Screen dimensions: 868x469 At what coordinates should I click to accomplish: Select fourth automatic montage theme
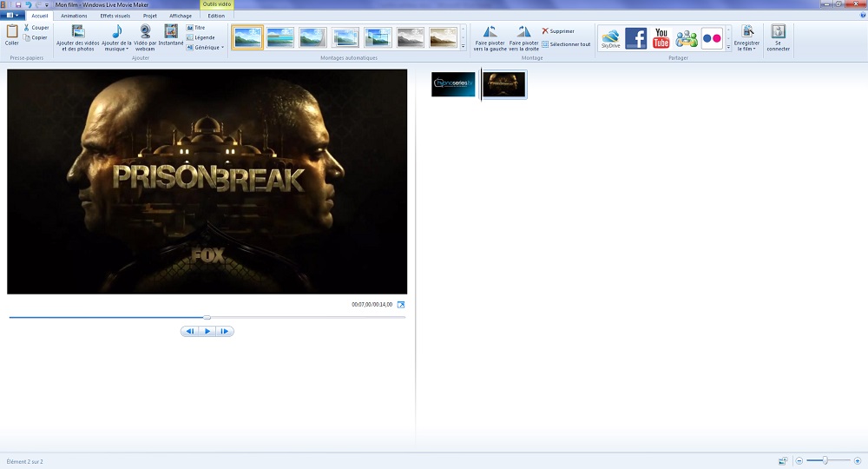(x=345, y=37)
